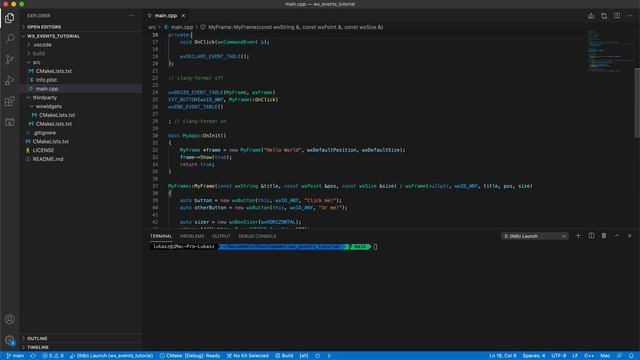Click Spaces: 4 indentation setting
Viewport: 640px width, 360px height.
coord(533,356)
